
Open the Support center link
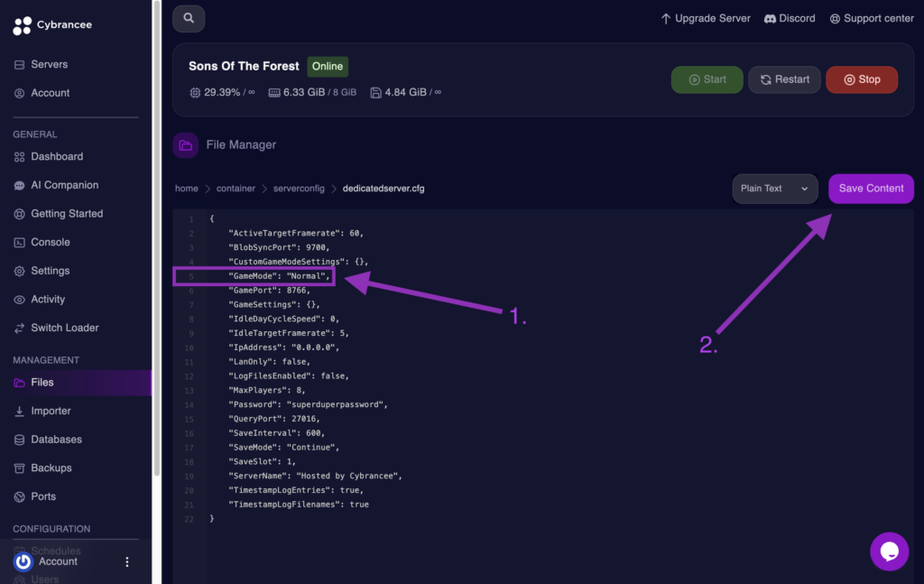coord(872,18)
